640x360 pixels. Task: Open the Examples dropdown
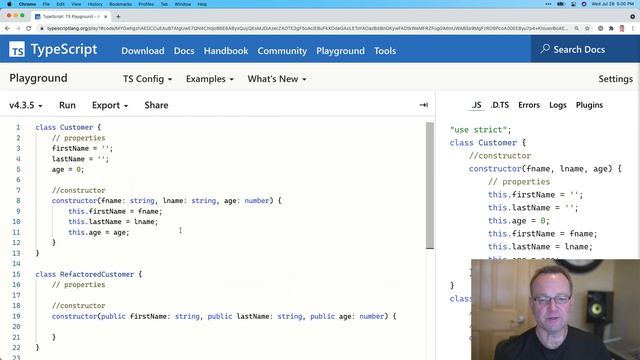(210, 79)
